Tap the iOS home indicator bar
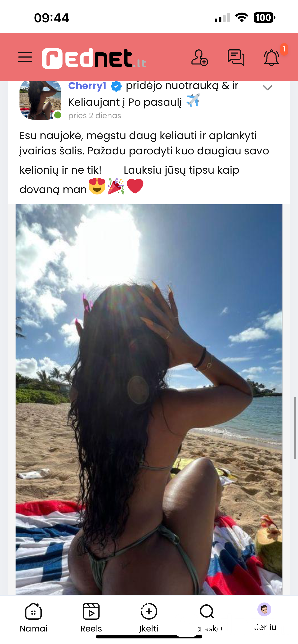298x644 pixels. [x=149, y=637]
